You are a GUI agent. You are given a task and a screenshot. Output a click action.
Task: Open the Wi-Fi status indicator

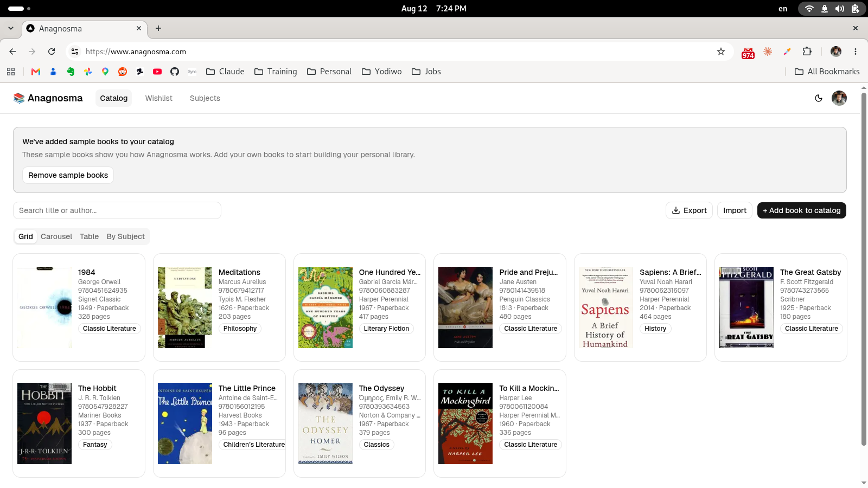[x=809, y=9]
